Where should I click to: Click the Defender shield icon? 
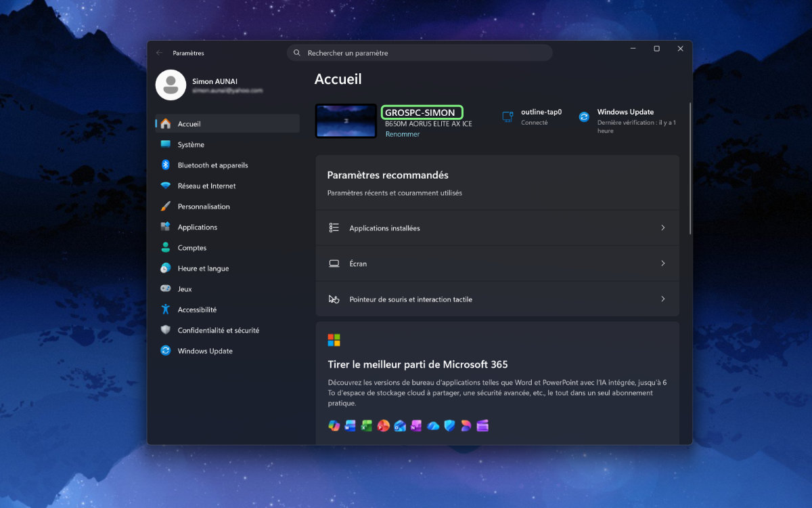[449, 425]
